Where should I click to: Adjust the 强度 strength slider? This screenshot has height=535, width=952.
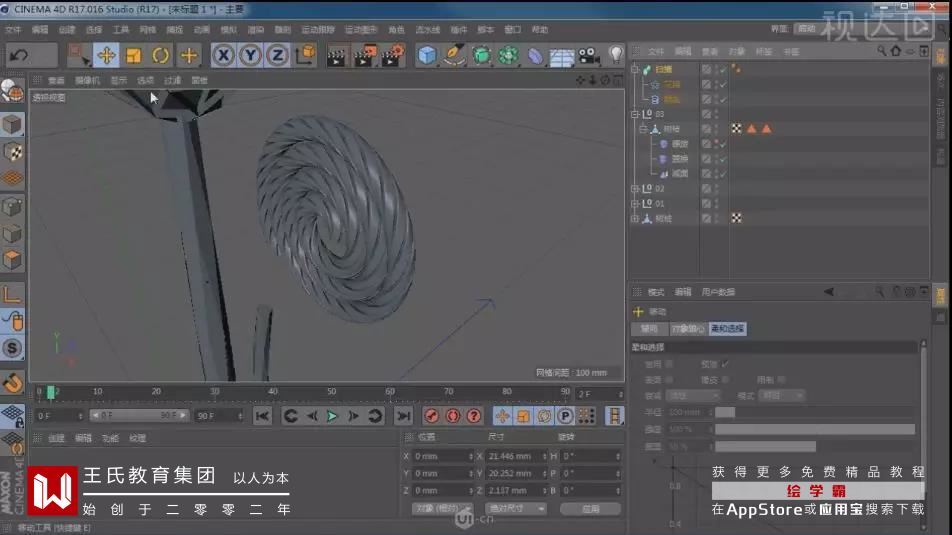815,429
